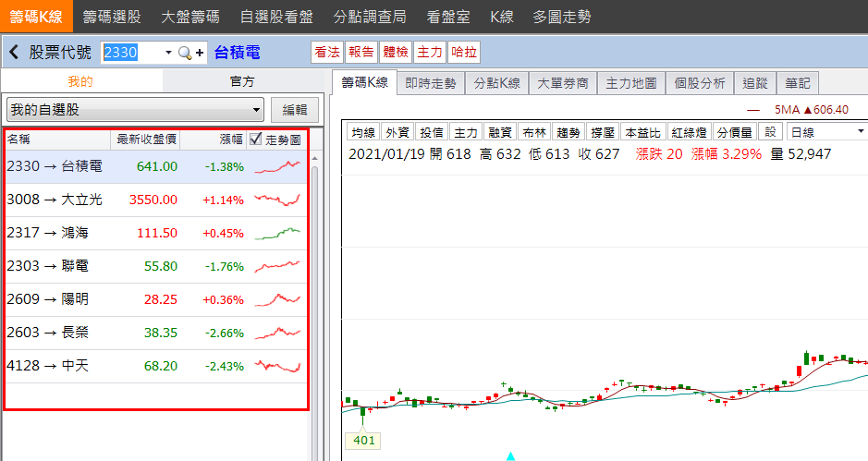Toggle the 走勢圖 checkbox
This screenshot has width=868, height=461.
click(255, 139)
